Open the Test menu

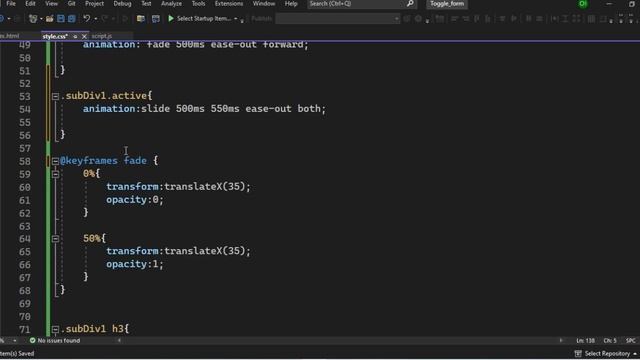(x=146, y=4)
